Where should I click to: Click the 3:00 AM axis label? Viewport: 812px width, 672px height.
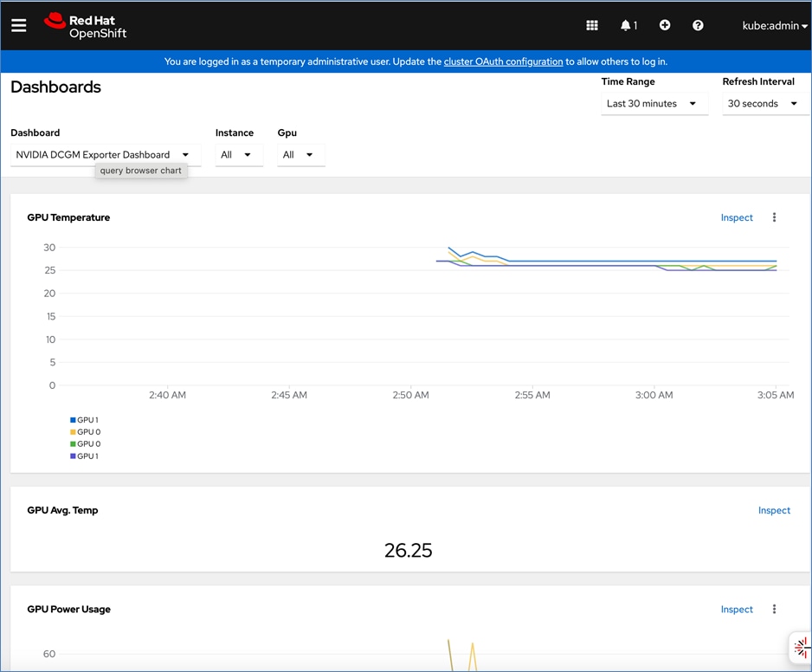coord(654,395)
